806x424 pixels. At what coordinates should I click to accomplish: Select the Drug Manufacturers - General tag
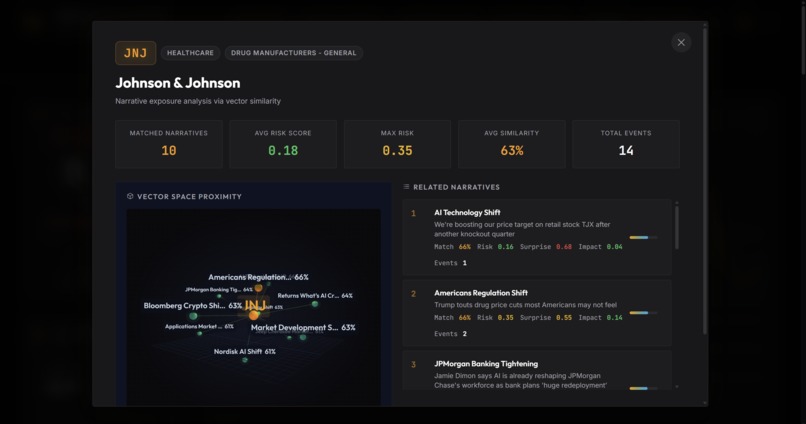click(294, 53)
